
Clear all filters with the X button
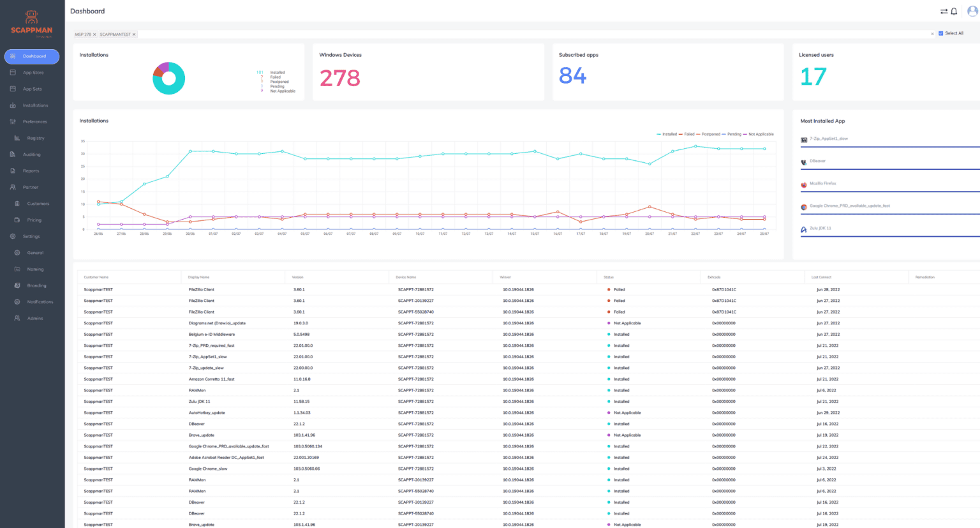point(932,34)
